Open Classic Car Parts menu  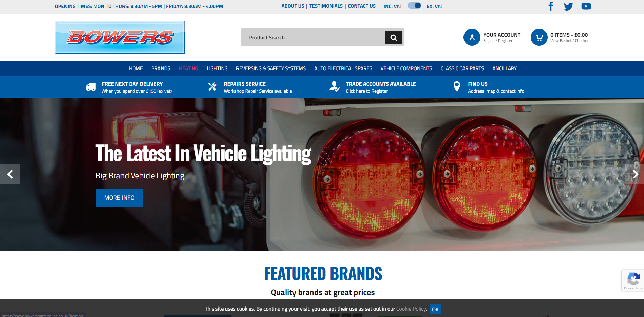click(462, 68)
